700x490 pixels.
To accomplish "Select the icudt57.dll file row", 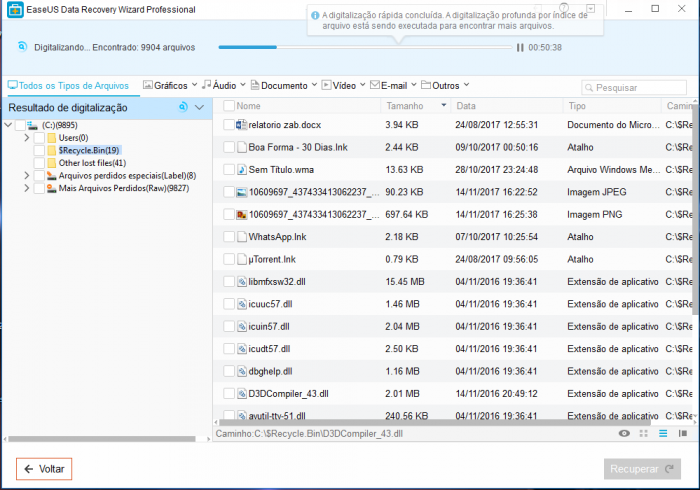I will pos(453,349).
